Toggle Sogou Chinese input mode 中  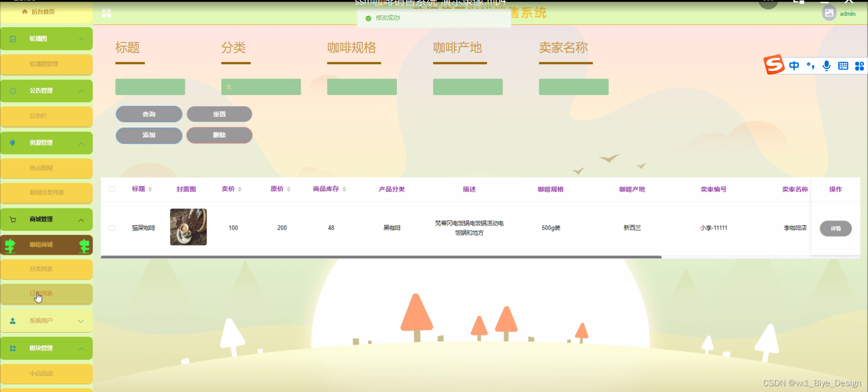[x=794, y=66]
